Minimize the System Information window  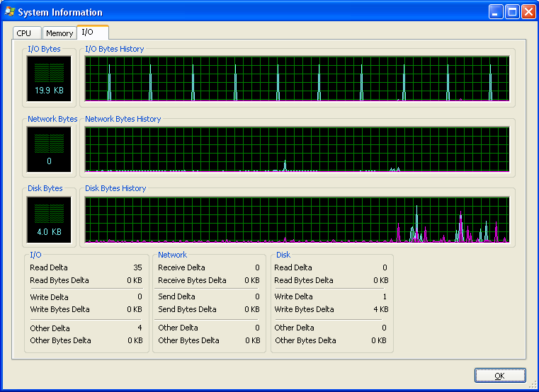(496, 12)
